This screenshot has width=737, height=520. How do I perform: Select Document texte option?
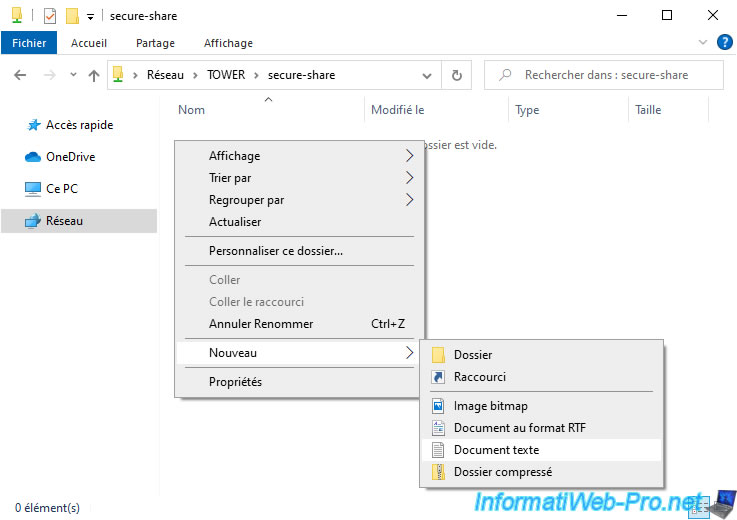point(496,450)
